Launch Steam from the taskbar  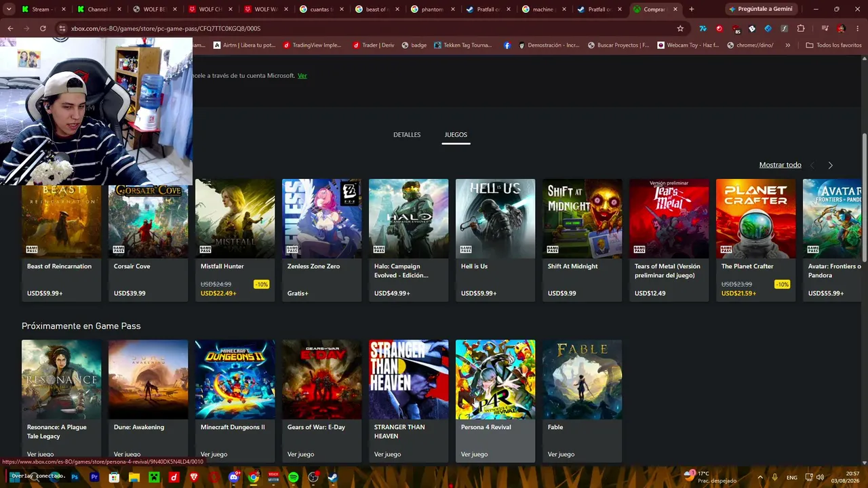click(333, 477)
